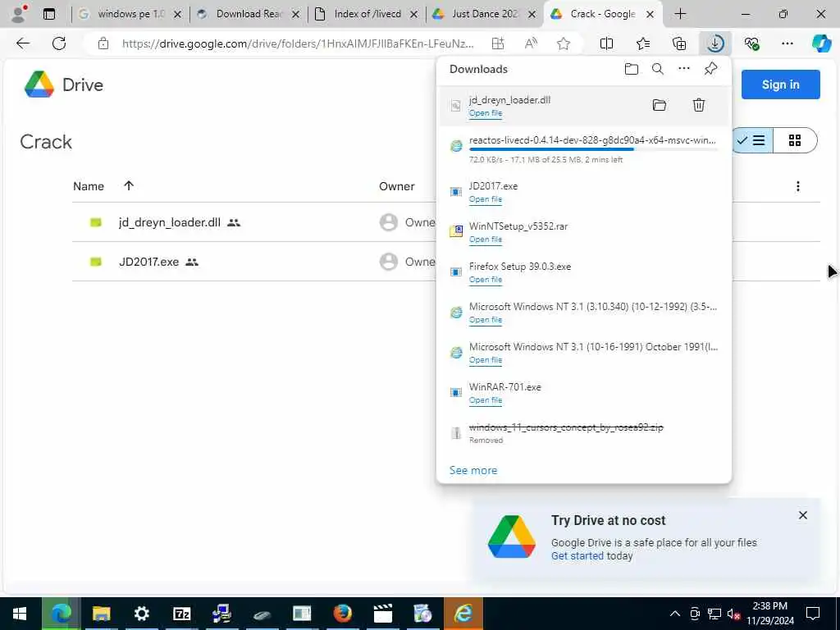
Task: Open a new tab
Action: (680, 14)
